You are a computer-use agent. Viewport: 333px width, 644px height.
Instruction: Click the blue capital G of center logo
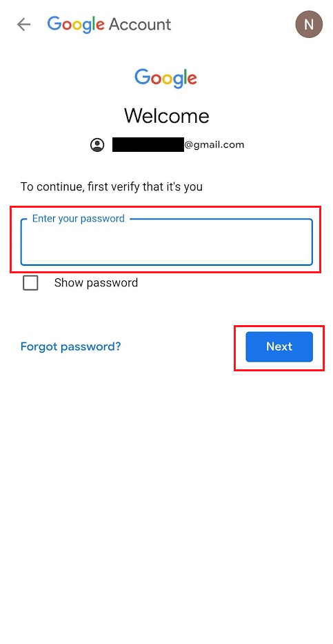[142, 77]
